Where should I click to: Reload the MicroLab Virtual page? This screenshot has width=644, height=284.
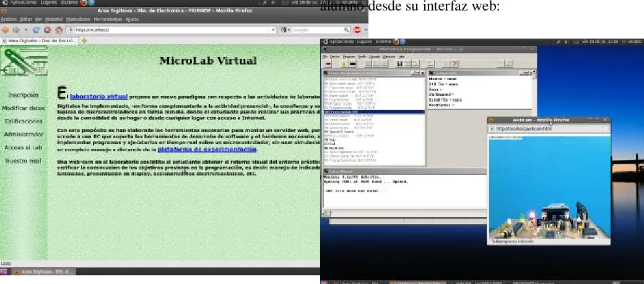[x=36, y=30]
